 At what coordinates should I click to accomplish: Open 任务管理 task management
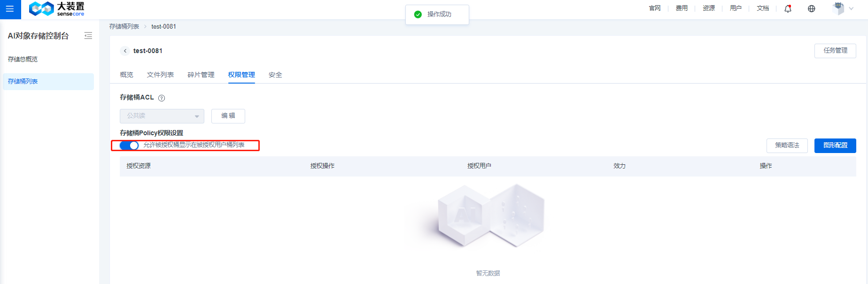coord(835,51)
